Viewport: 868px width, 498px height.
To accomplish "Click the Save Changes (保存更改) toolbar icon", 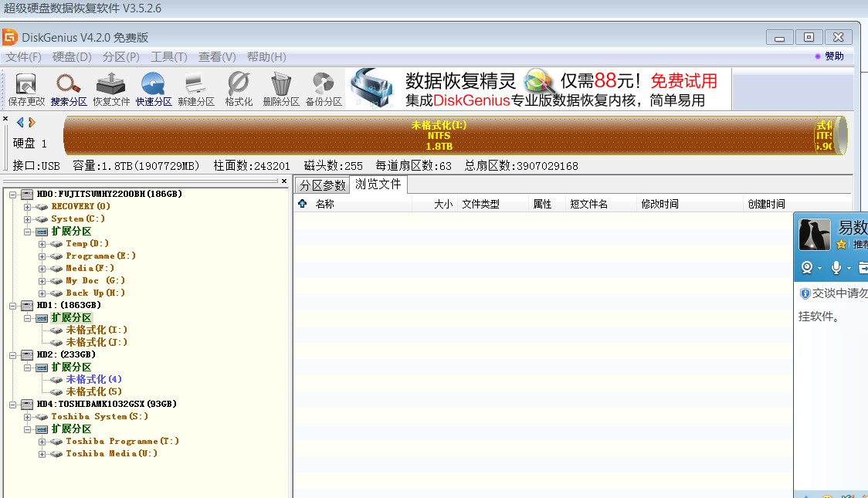I will (26, 89).
